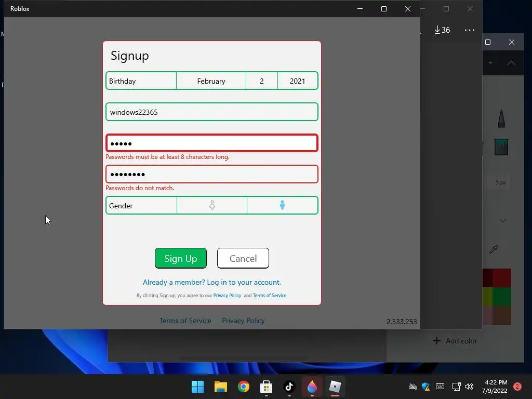532x399 pixels.
Task: Expand the chevron-down in paint side panel
Action: [x=503, y=221]
